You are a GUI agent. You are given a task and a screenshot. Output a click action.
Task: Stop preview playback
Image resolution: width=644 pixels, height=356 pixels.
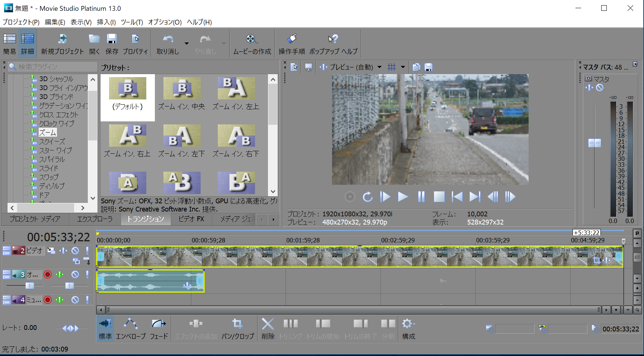[x=439, y=197]
